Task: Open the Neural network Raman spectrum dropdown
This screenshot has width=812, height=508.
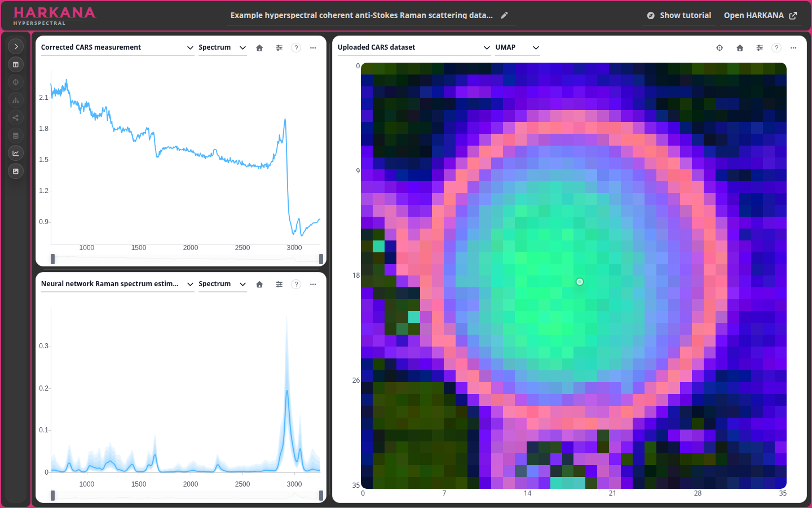Action: click(117, 284)
